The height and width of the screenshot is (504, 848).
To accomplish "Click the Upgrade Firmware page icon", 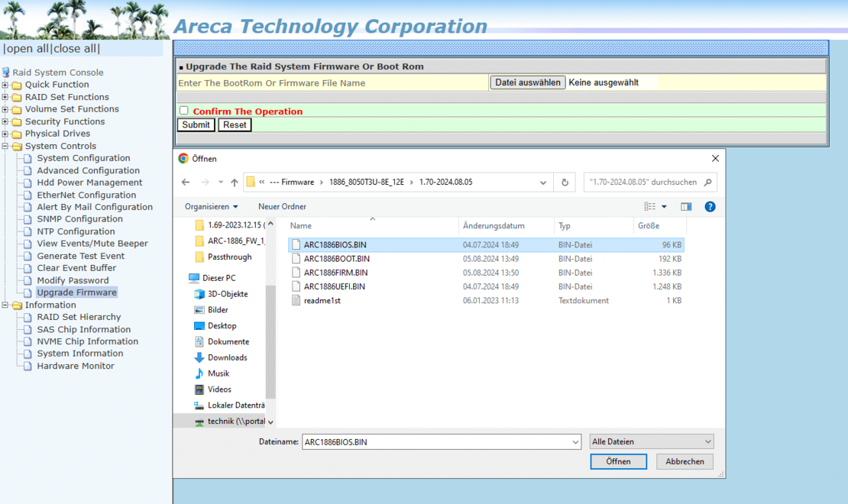I will coord(28,292).
